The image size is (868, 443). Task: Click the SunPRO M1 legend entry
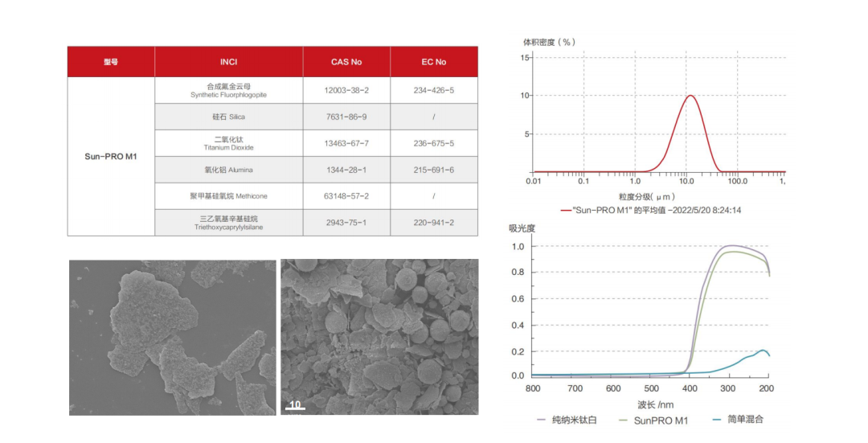click(653, 420)
